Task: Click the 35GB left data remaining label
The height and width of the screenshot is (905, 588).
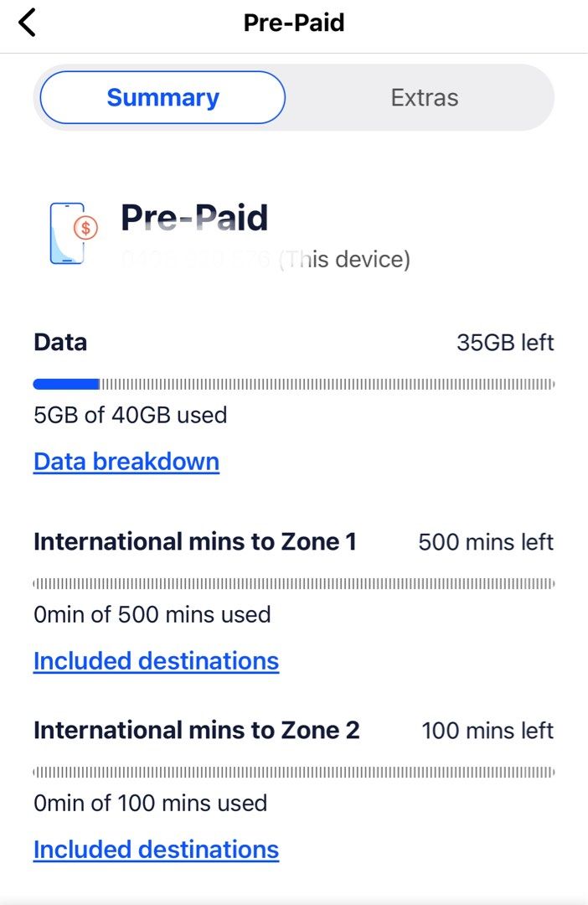Action: [x=505, y=343]
